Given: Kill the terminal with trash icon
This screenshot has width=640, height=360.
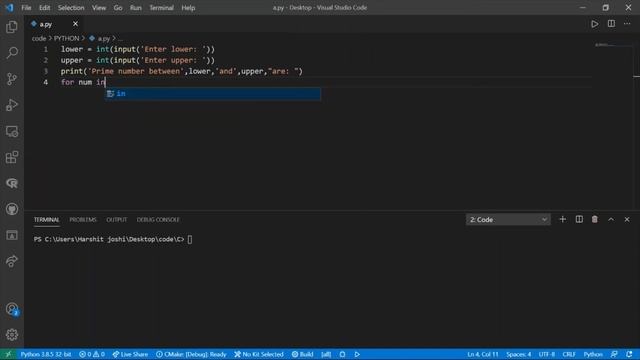Looking at the screenshot, I should pos(595,220).
